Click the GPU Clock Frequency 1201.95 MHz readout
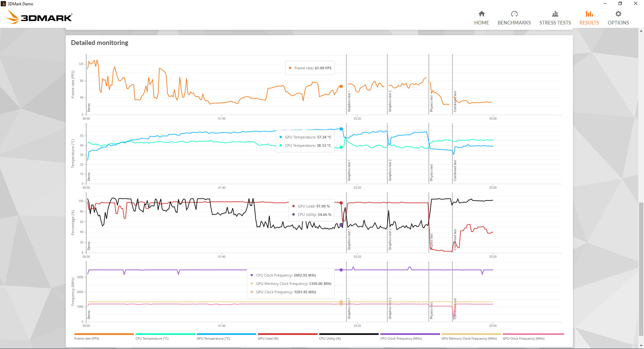The height and width of the screenshot is (349, 644). point(283,292)
